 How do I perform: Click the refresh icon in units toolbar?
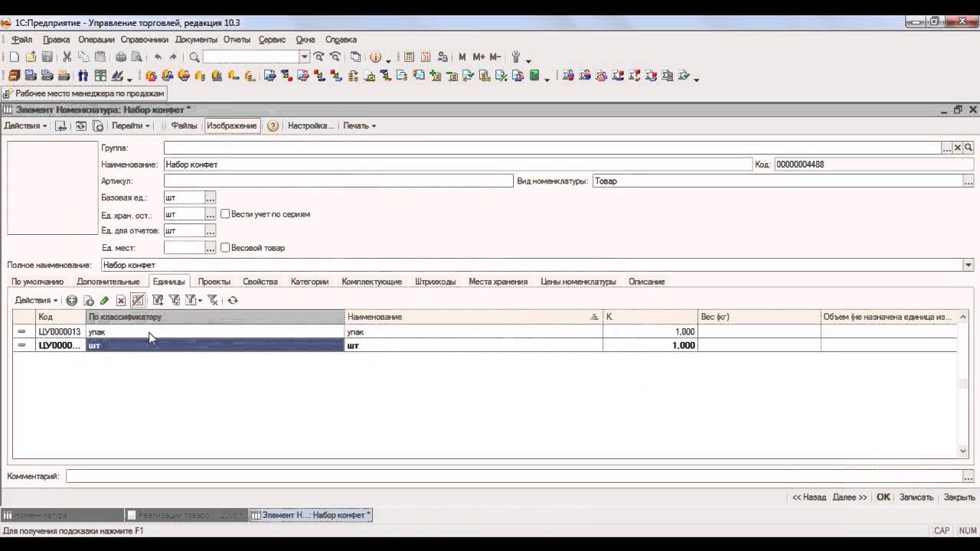pyautogui.click(x=233, y=301)
